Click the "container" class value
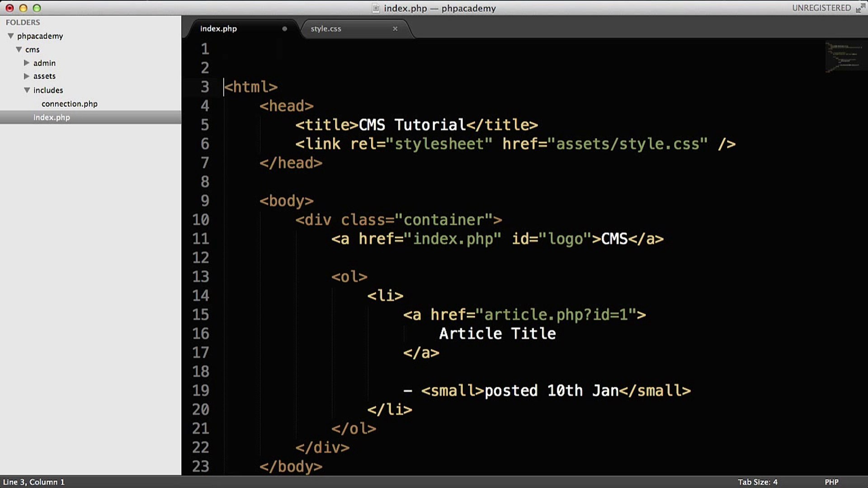The image size is (868, 488). coord(443,220)
